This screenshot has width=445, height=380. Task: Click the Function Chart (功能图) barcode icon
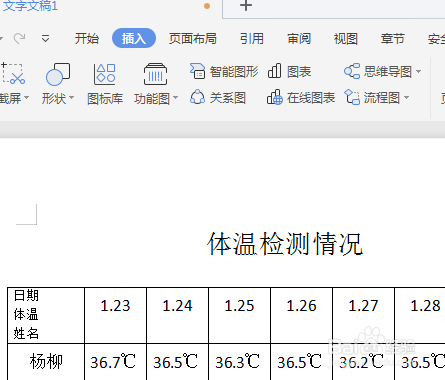155,74
